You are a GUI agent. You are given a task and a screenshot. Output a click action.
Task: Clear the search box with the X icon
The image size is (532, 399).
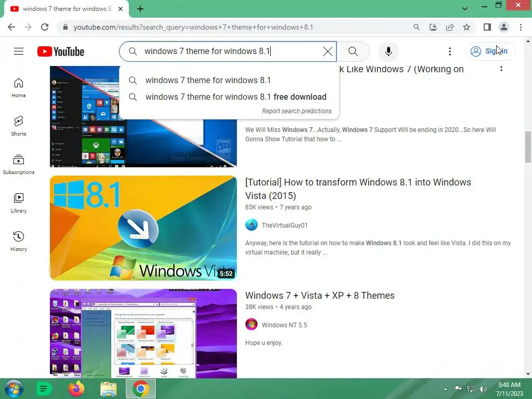pos(327,51)
